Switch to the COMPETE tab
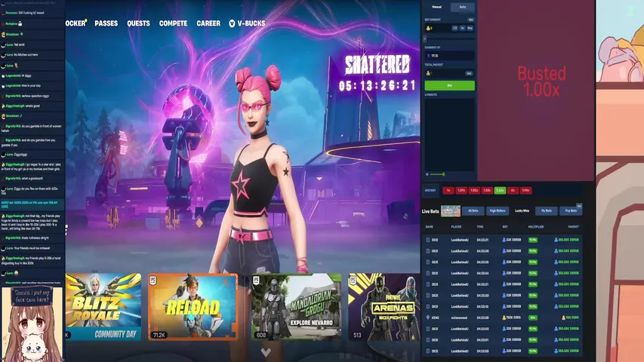 click(173, 23)
